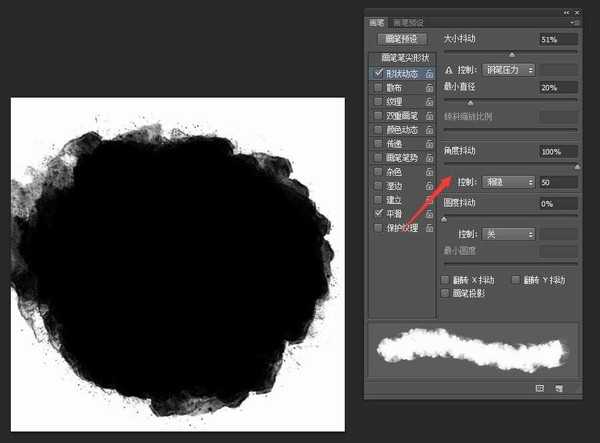
Task: Switch to the 画笔预设 tab
Action: pos(408,23)
